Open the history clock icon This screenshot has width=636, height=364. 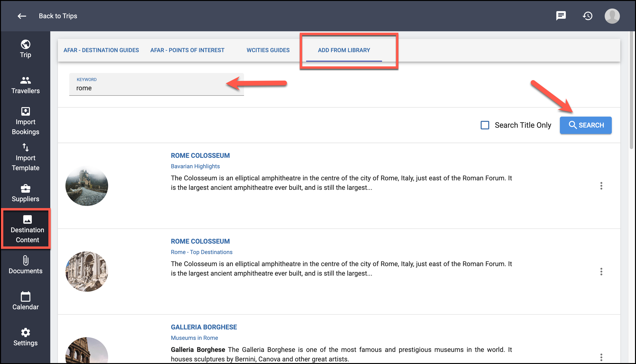[587, 16]
